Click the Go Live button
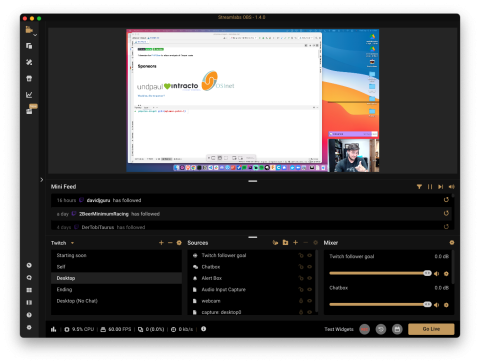The height and width of the screenshot is (364, 480). [x=431, y=329]
